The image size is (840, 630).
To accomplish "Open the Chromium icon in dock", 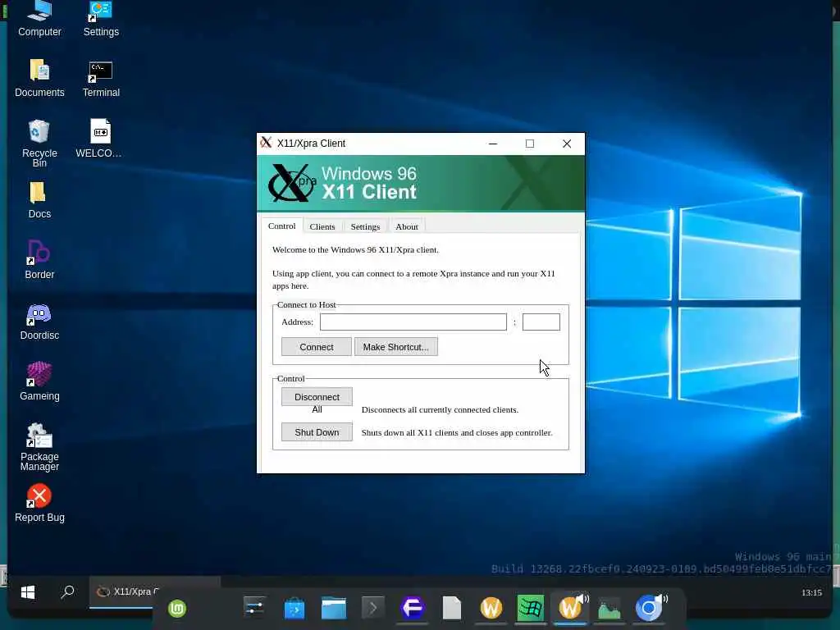I will [649, 608].
